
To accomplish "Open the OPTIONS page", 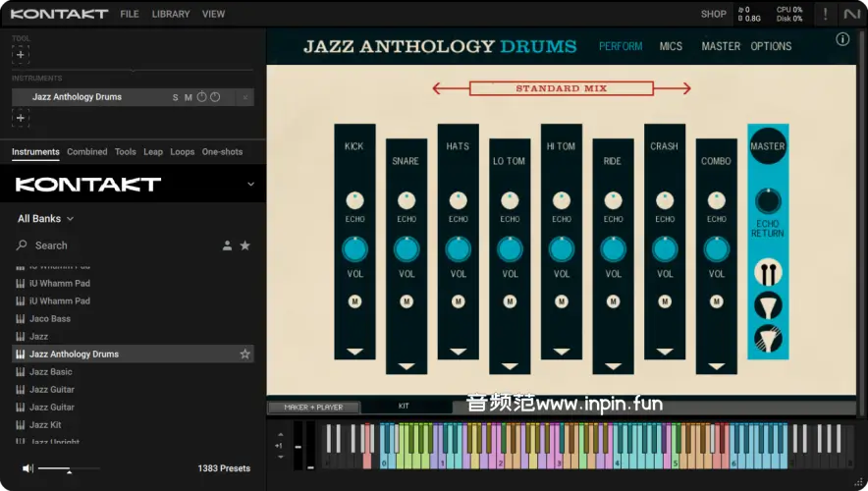I will (x=771, y=46).
